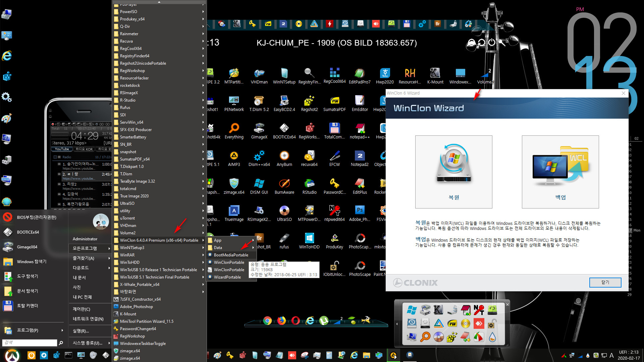
Task: Close the WinClon 6 Wizard window
Action: click(x=623, y=93)
